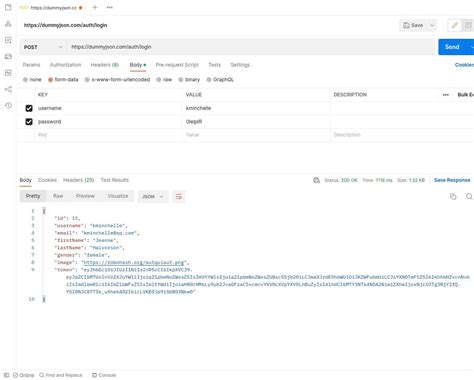The height and width of the screenshot is (380, 474).
Task: Select the raw body type radio button
Action: (x=159, y=80)
